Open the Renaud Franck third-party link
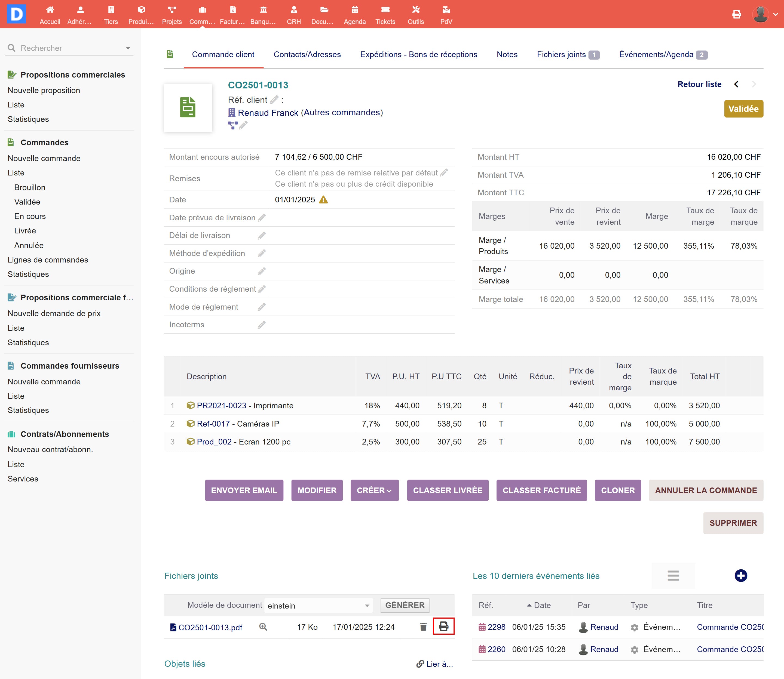Screen dimensions: 784x679 (268, 113)
